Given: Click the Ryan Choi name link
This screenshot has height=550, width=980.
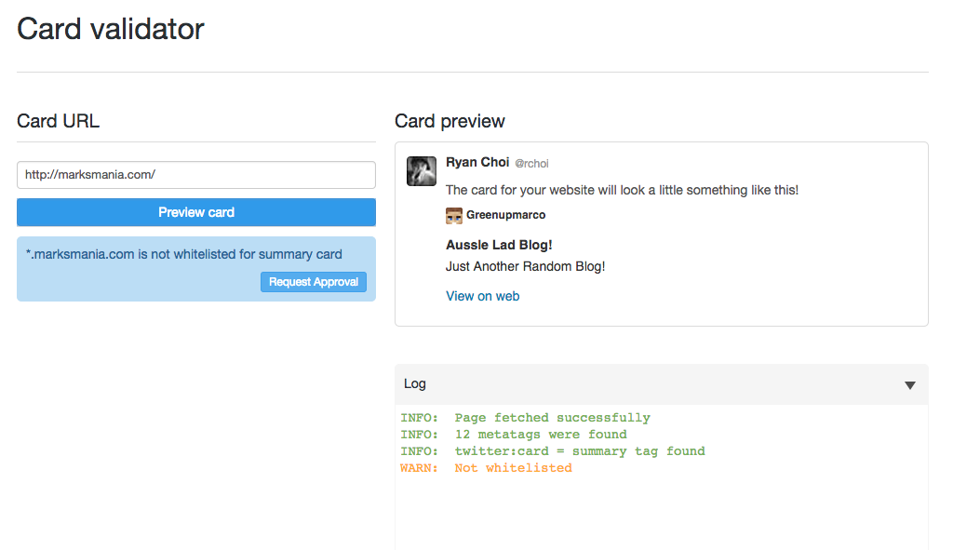Looking at the screenshot, I should pyautogui.click(x=477, y=163).
